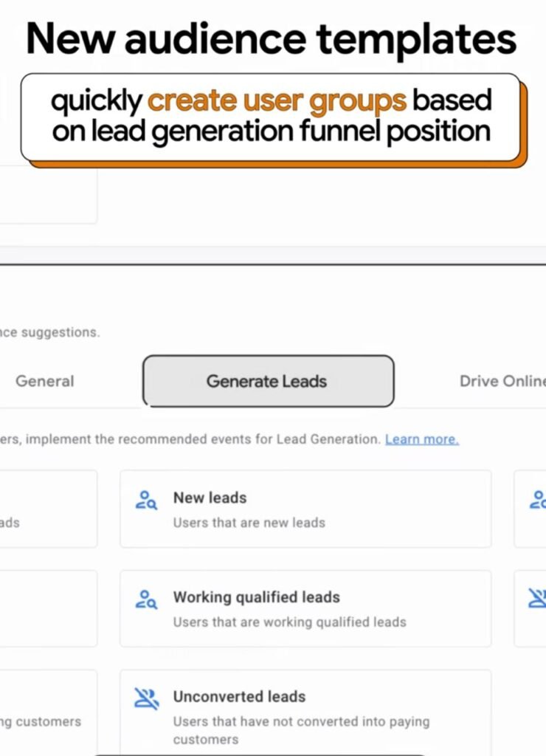Select the Generate Leads tab

point(267,381)
